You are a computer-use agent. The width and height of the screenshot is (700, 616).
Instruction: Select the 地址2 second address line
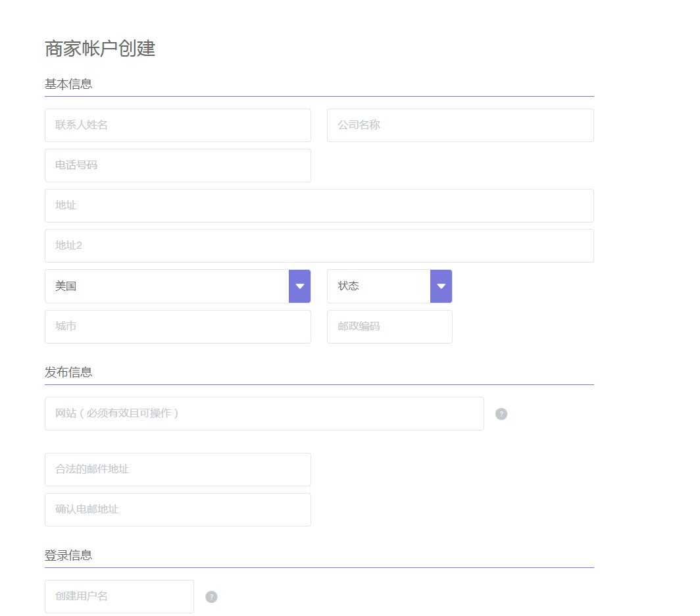click(319, 245)
